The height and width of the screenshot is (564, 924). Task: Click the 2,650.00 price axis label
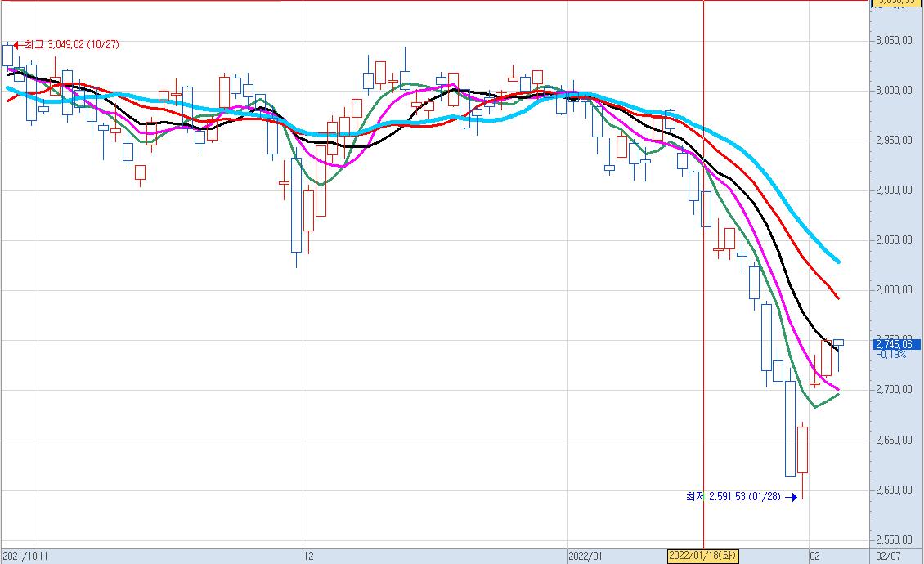click(894, 441)
